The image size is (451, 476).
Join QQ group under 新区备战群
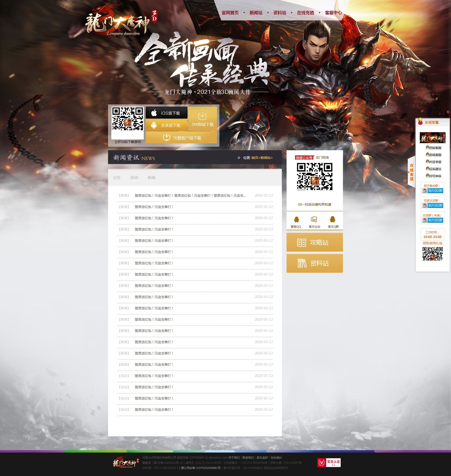[432, 190]
